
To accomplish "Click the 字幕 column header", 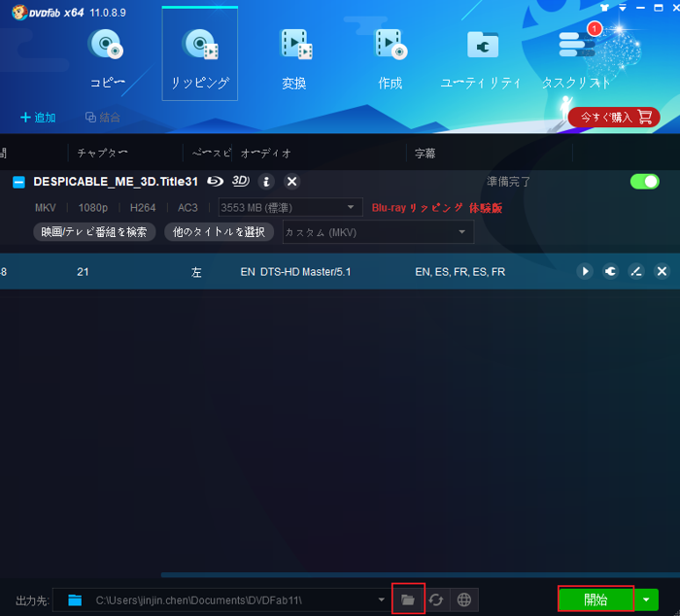I will pos(425,153).
